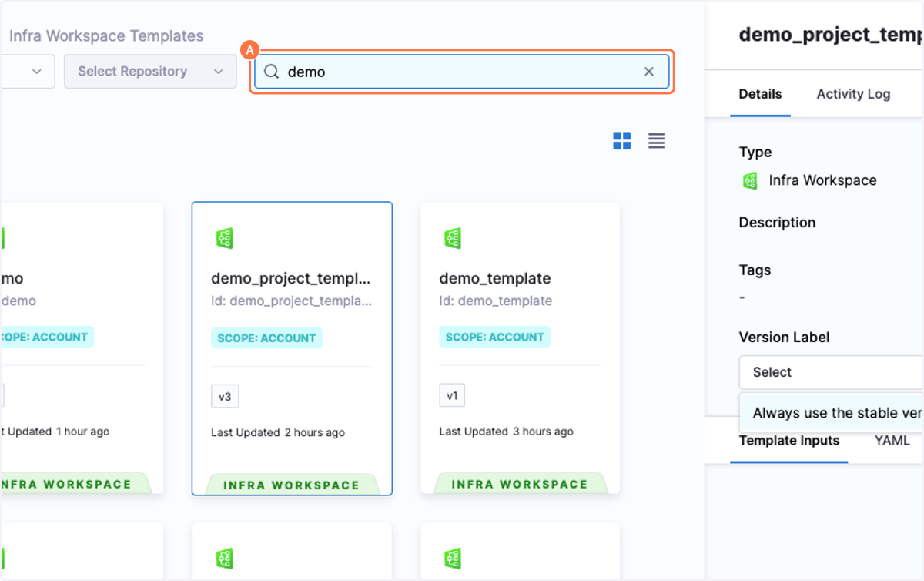The width and height of the screenshot is (924, 581).
Task: Click the Version Label heading
Action: click(784, 338)
